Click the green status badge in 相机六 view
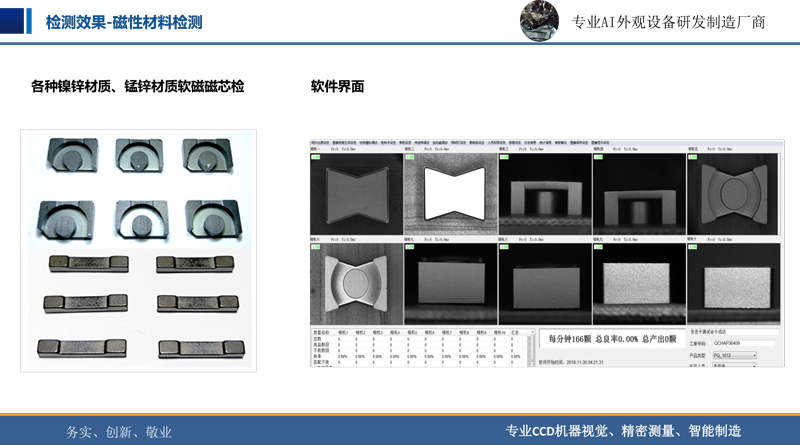This screenshot has width=800, height=445. coord(316,247)
